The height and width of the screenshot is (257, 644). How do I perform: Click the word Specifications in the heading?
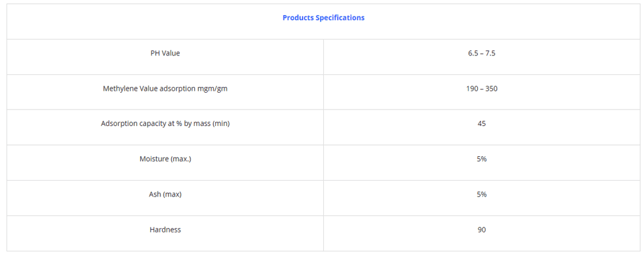point(339,18)
